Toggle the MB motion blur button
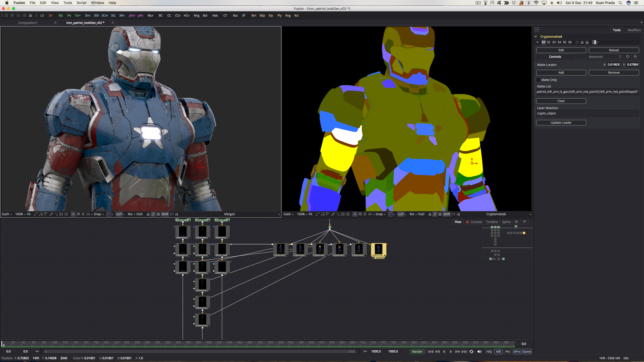The image size is (644, 362). coord(498,352)
